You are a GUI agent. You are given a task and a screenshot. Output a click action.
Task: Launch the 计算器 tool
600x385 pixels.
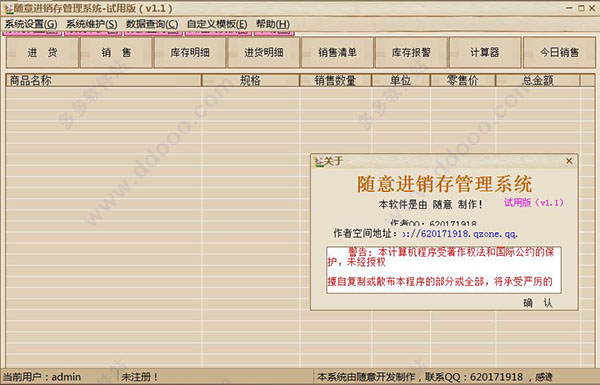coord(485,52)
